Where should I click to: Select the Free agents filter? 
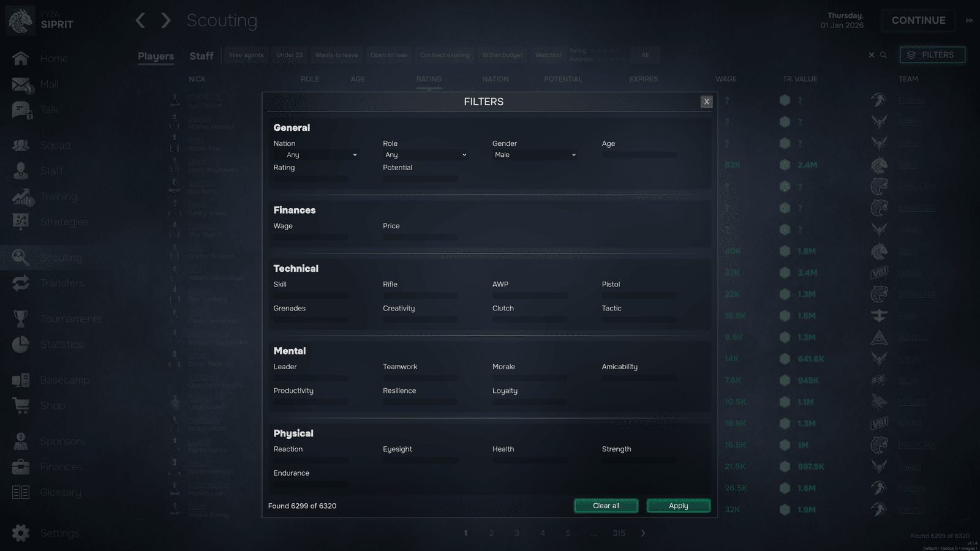click(x=246, y=55)
